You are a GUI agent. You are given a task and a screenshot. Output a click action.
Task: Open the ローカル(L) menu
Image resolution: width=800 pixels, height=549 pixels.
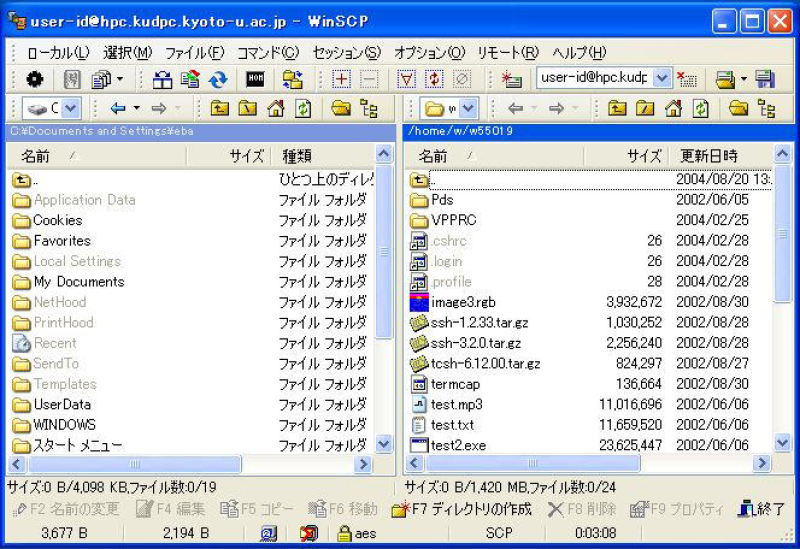point(58,52)
